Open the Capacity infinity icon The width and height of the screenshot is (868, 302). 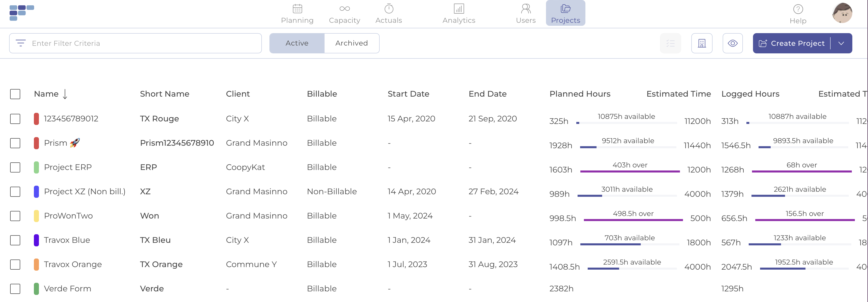click(344, 9)
